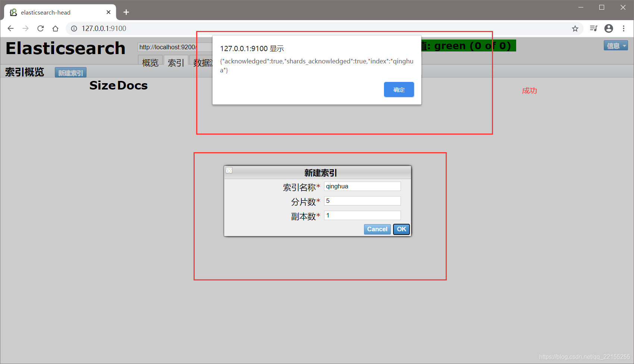Screen dimensions: 634x364
Task: Click OK in 新建索引 dialog
Action: tap(401, 229)
